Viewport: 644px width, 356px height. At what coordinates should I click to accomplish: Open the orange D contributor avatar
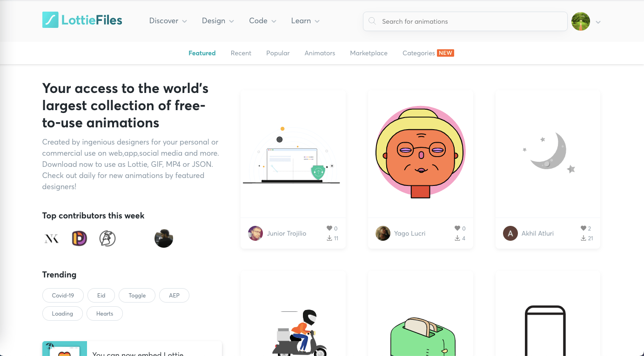click(80, 239)
